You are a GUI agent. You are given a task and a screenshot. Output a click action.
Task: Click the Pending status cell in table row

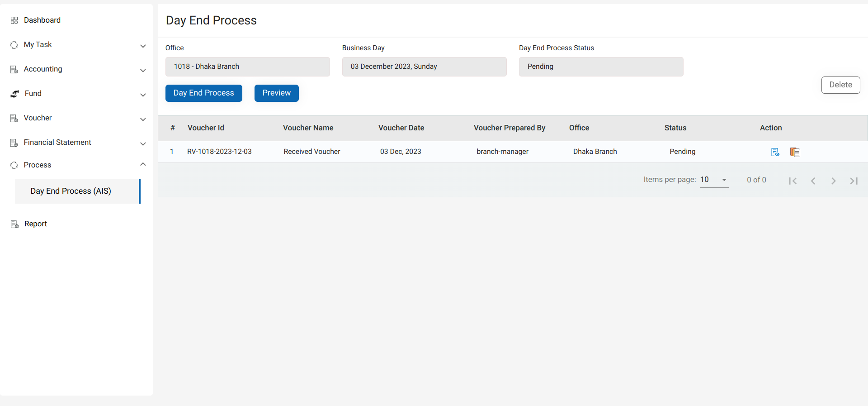(x=683, y=152)
